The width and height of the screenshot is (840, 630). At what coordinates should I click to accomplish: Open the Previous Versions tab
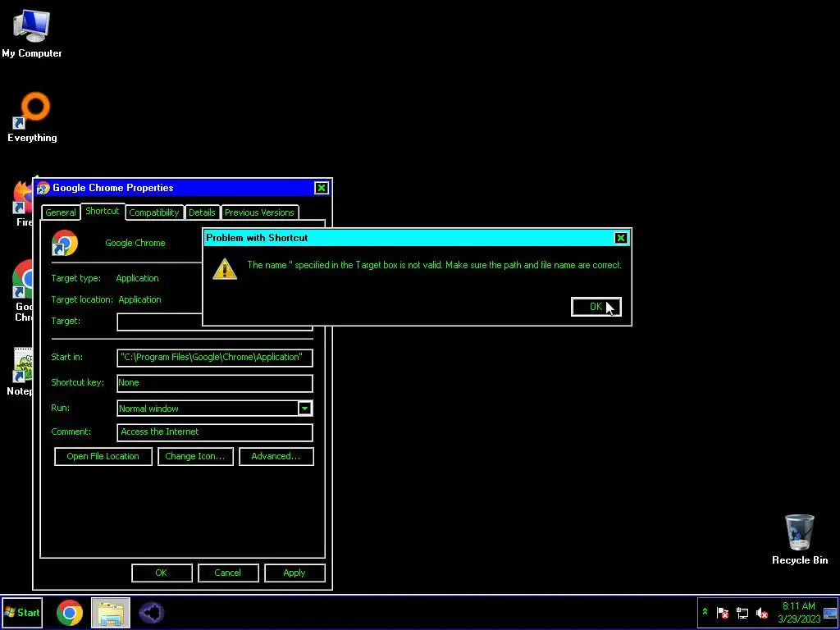point(259,212)
